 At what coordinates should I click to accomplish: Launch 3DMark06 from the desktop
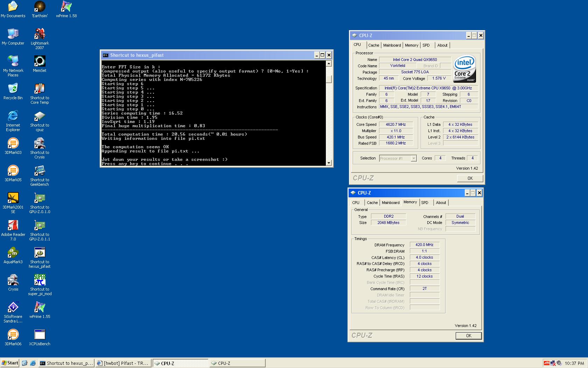point(13,338)
